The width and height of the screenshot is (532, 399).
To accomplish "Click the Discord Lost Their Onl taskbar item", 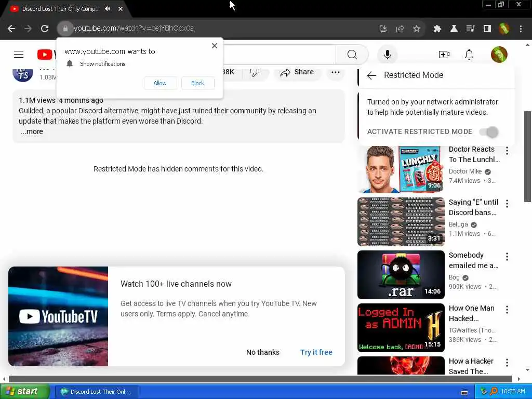I will pyautogui.click(x=97, y=392).
